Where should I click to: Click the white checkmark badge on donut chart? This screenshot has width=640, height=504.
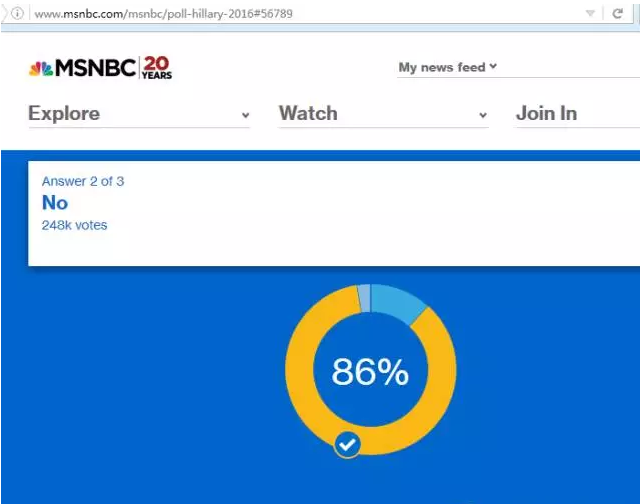point(347,443)
